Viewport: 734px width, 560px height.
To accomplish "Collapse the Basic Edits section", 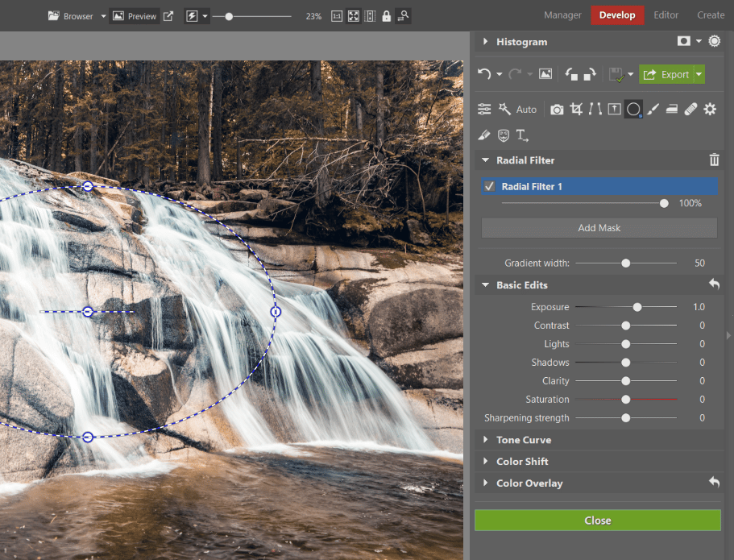I will [x=485, y=284].
